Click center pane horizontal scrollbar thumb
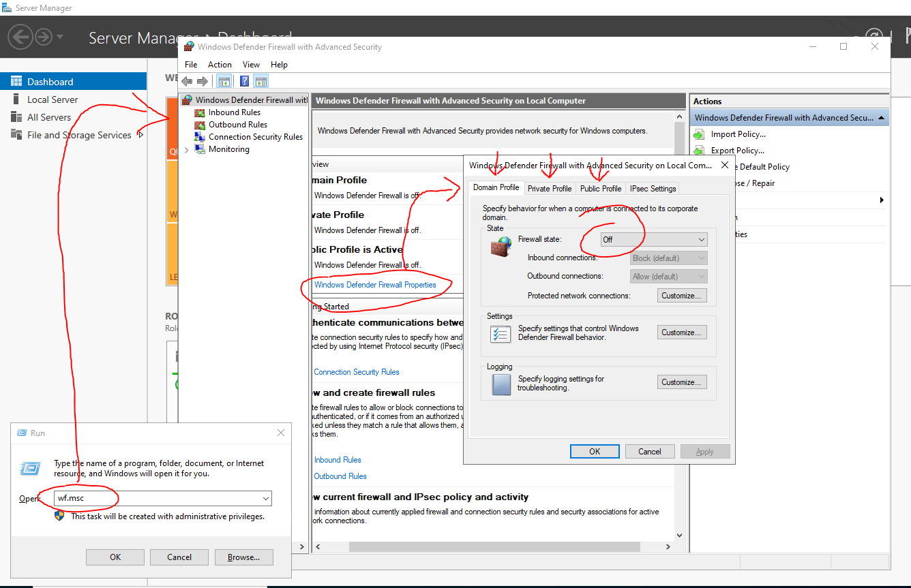This screenshot has height=588, width=911. point(494,546)
